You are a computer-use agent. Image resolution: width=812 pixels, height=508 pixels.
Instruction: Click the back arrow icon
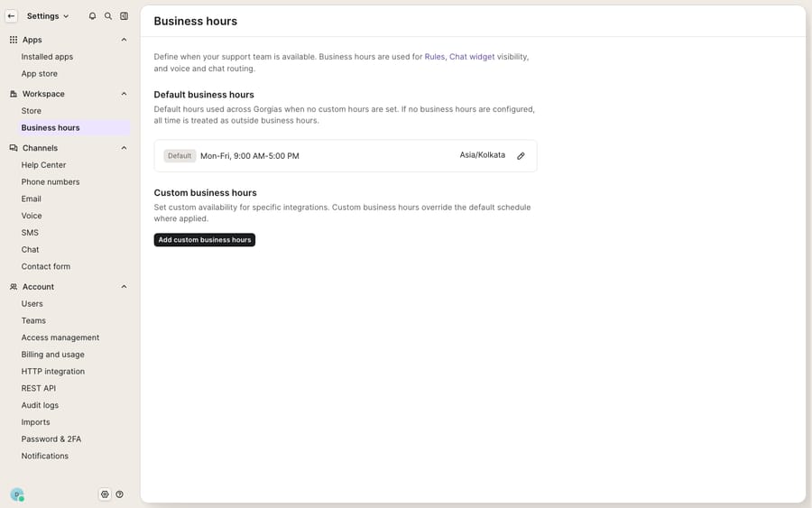pos(11,16)
